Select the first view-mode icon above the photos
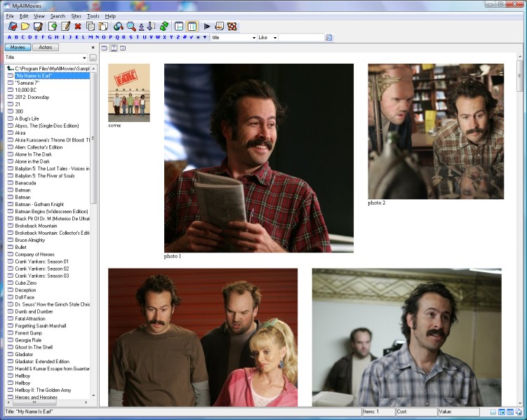 pos(105,48)
